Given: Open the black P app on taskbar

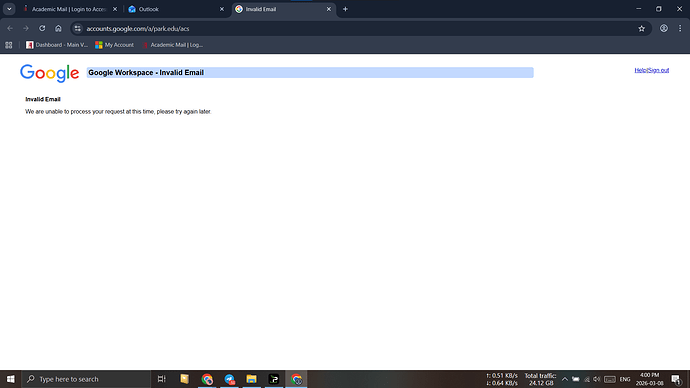Looking at the screenshot, I should tap(274, 379).
